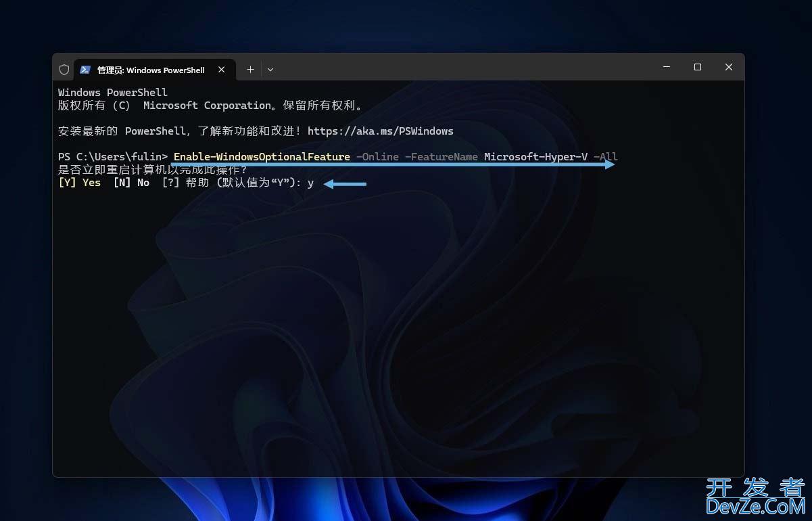Open the https://aka.ms/PSWindows link

[381, 131]
